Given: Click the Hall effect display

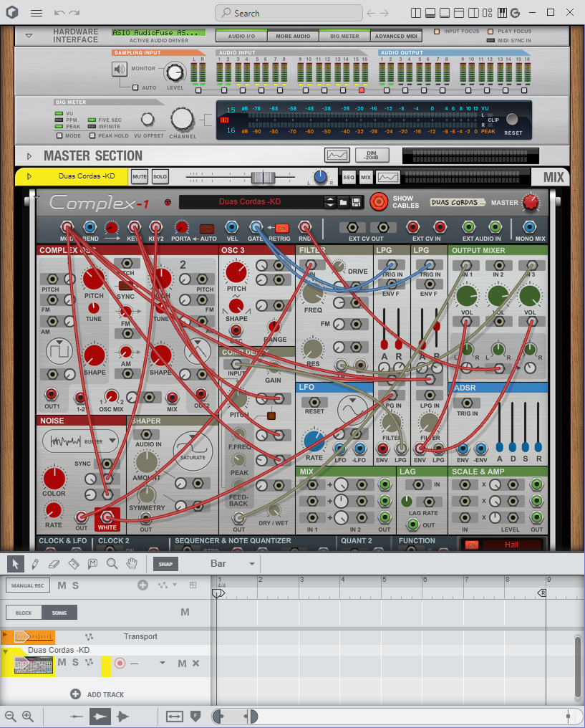Looking at the screenshot, I should (x=511, y=545).
